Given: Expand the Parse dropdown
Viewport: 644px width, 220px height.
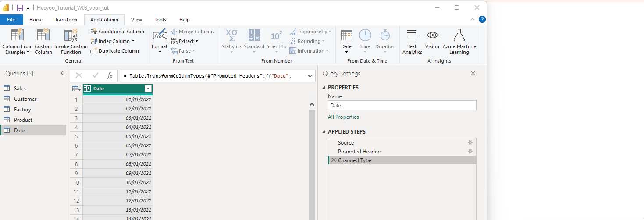Looking at the screenshot, I should pos(194,51).
